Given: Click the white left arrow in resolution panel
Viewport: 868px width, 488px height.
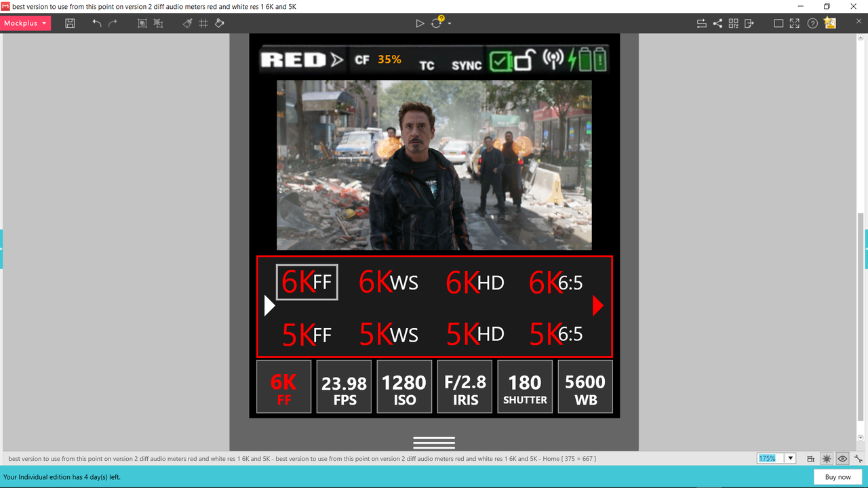Looking at the screenshot, I should click(269, 306).
